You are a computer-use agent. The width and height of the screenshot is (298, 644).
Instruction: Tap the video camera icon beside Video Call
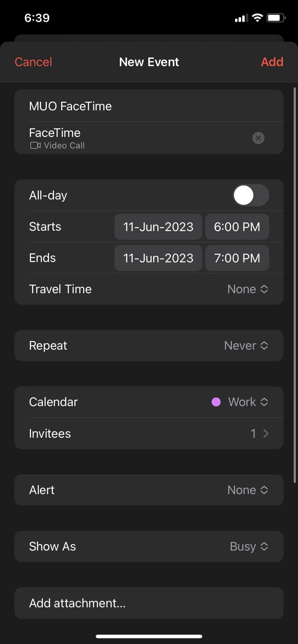coord(35,146)
